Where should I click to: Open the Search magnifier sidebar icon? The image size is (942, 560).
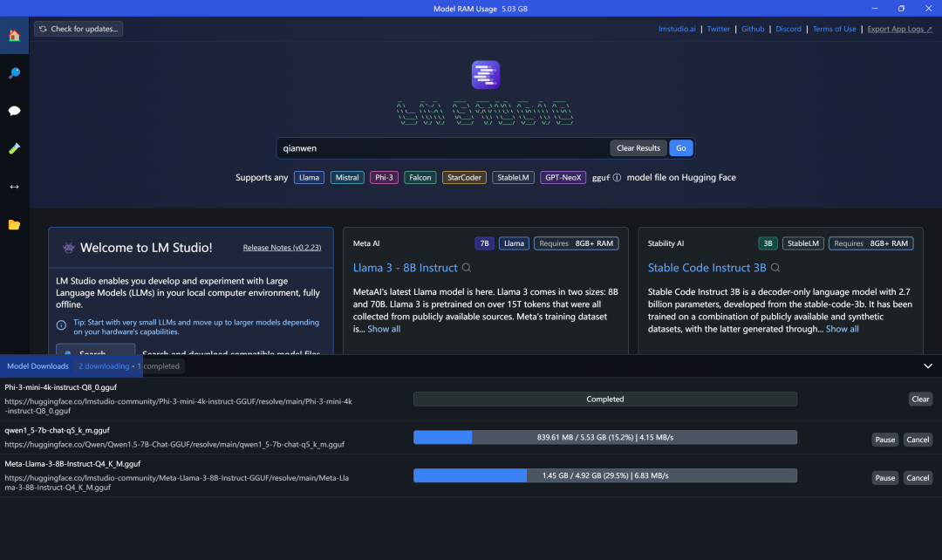14,73
